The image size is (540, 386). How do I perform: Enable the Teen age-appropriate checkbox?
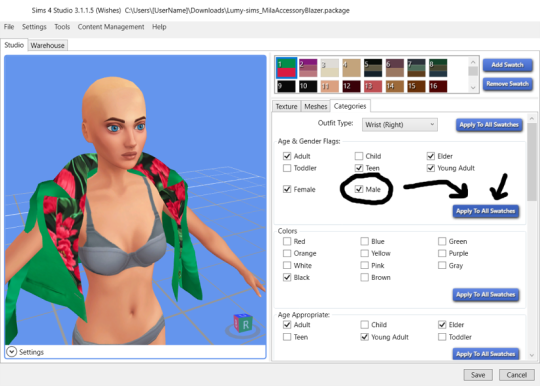coord(287,337)
